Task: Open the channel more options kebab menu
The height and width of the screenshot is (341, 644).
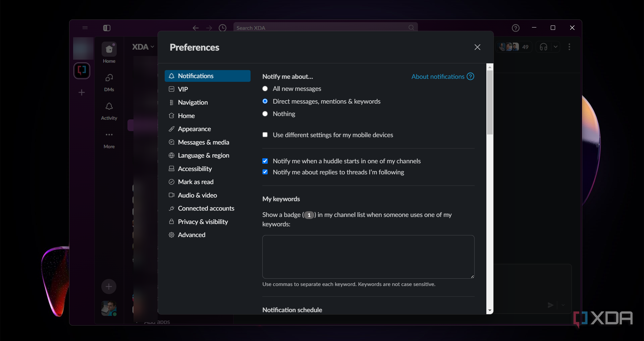Action: (569, 47)
